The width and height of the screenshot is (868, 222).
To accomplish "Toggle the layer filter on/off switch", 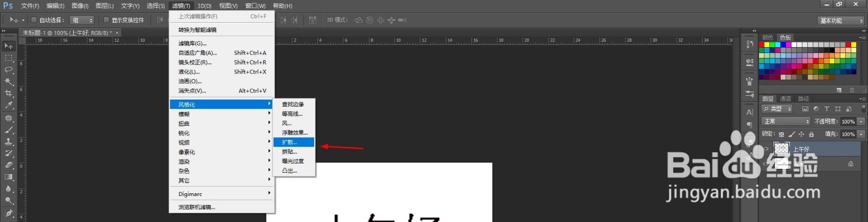I will pyautogui.click(x=863, y=109).
